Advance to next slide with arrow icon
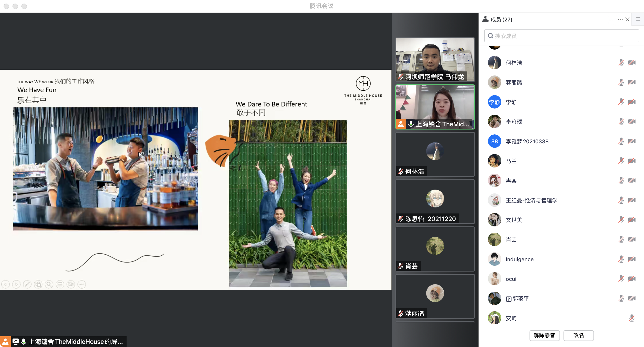This screenshot has width=644, height=347. [x=16, y=284]
